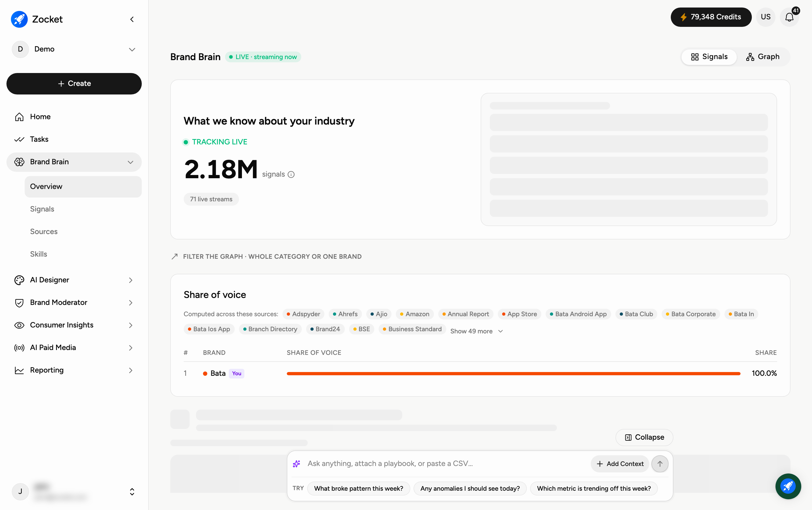Click the Collapse button
The height and width of the screenshot is (510, 812).
(644, 437)
